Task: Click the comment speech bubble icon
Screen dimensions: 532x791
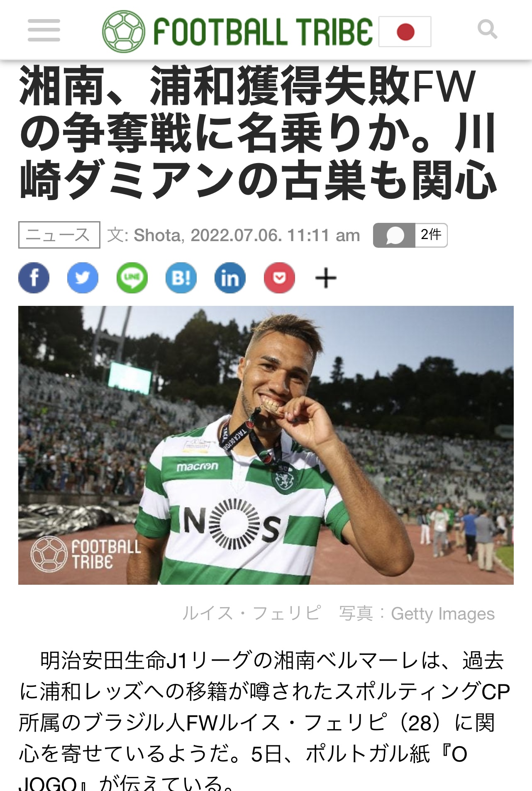Action: [394, 235]
